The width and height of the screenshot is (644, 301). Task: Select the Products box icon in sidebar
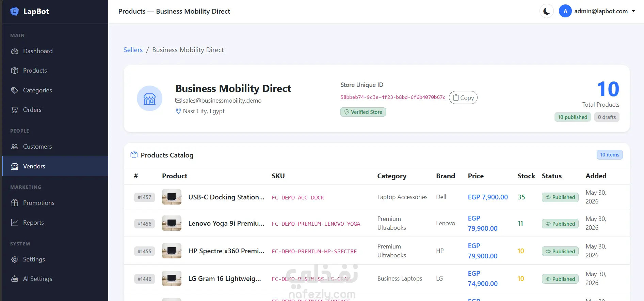15,71
